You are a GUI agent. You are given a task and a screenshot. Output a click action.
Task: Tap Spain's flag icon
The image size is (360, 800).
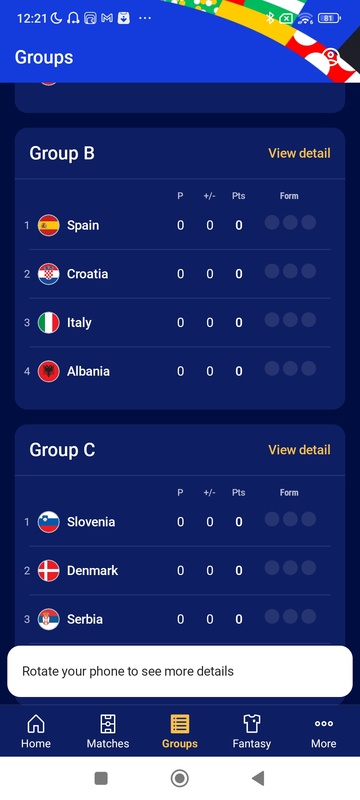pos(48,226)
